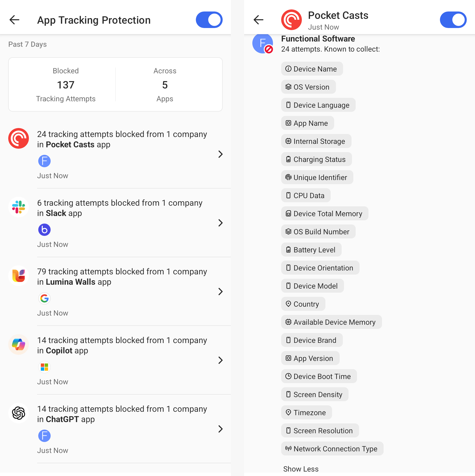
Task: Select the Slack app icon
Action: coord(18,207)
